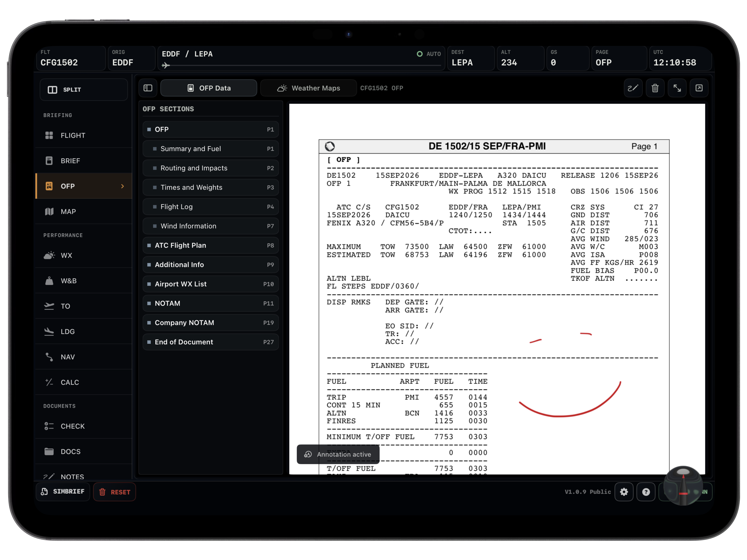This screenshot has height=560, width=747.
Task: Open the FLIGHT briefing page
Action: (84, 135)
